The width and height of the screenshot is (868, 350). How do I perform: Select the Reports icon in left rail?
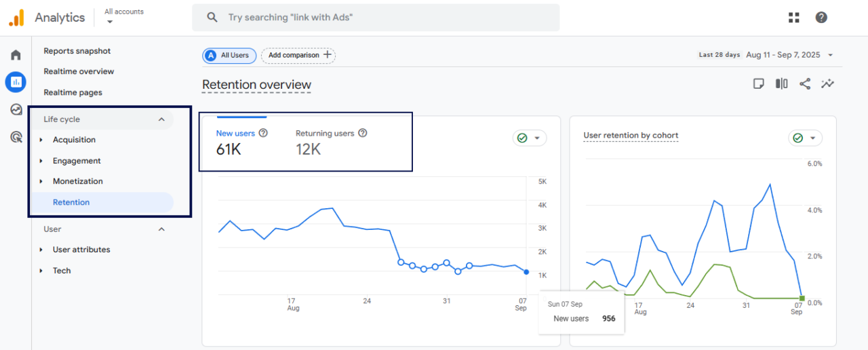click(x=16, y=82)
